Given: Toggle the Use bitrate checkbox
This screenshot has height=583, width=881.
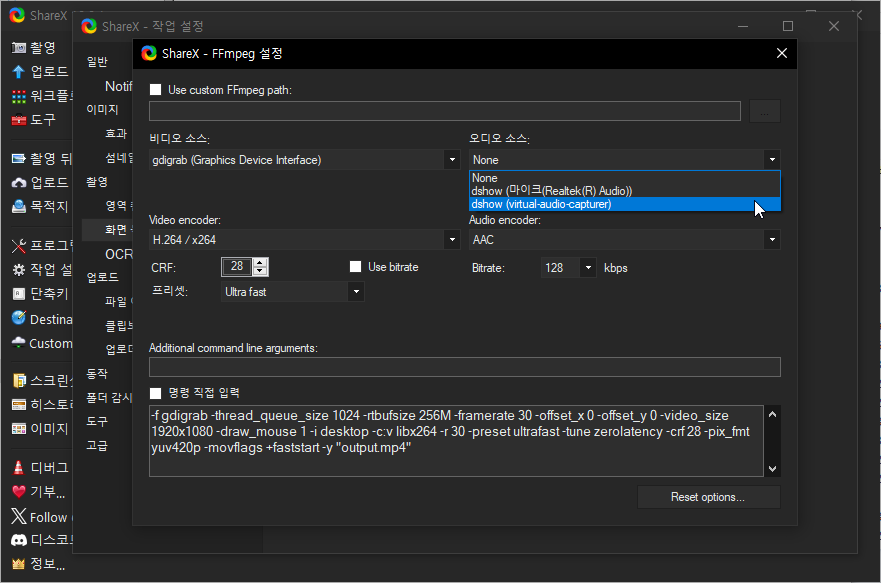Looking at the screenshot, I should (x=355, y=267).
